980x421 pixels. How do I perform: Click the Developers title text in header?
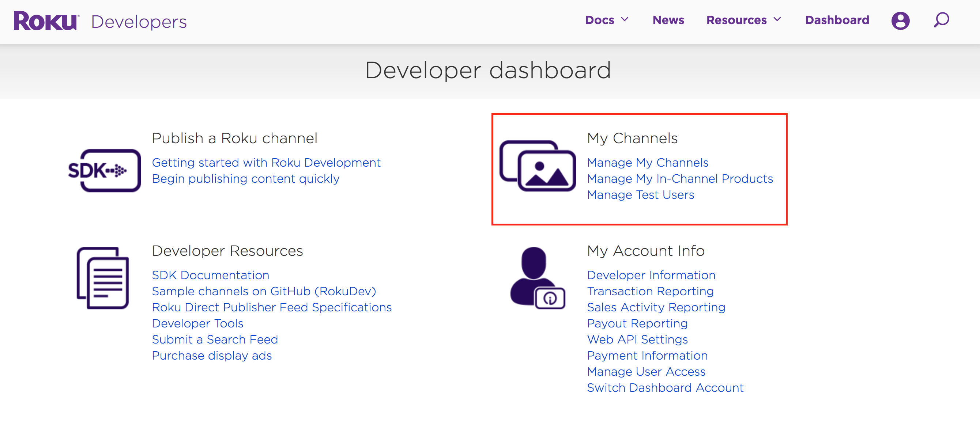(139, 22)
